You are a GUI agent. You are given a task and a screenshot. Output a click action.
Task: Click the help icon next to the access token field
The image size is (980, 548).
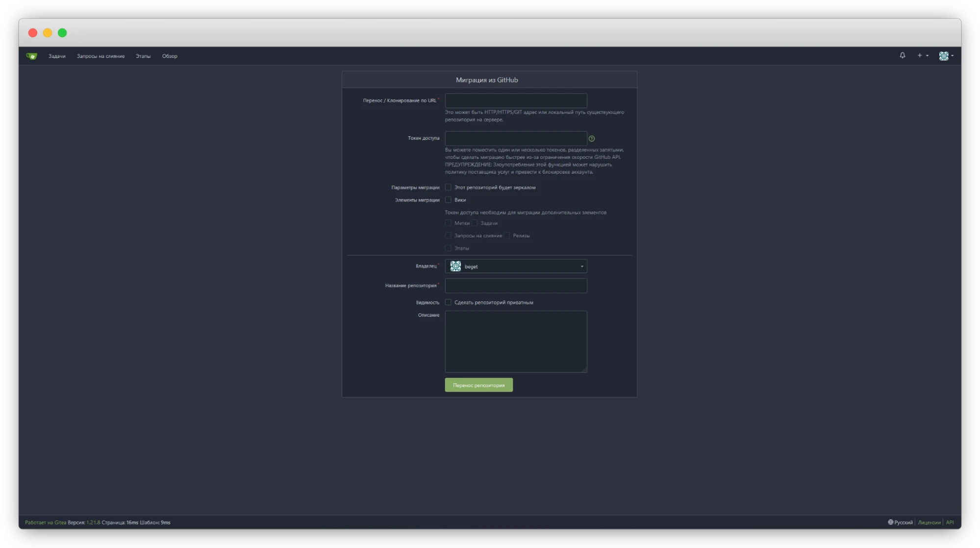592,139
